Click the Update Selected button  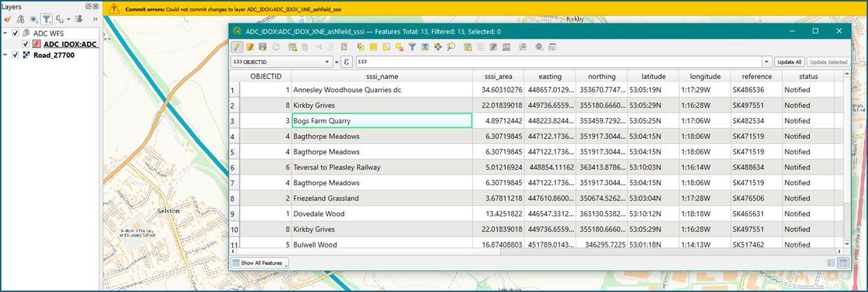[x=828, y=62]
